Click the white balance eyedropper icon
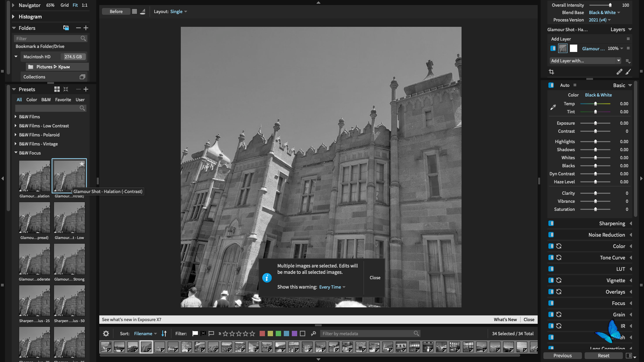Viewport: 644px width, 362px height. pyautogui.click(x=553, y=107)
